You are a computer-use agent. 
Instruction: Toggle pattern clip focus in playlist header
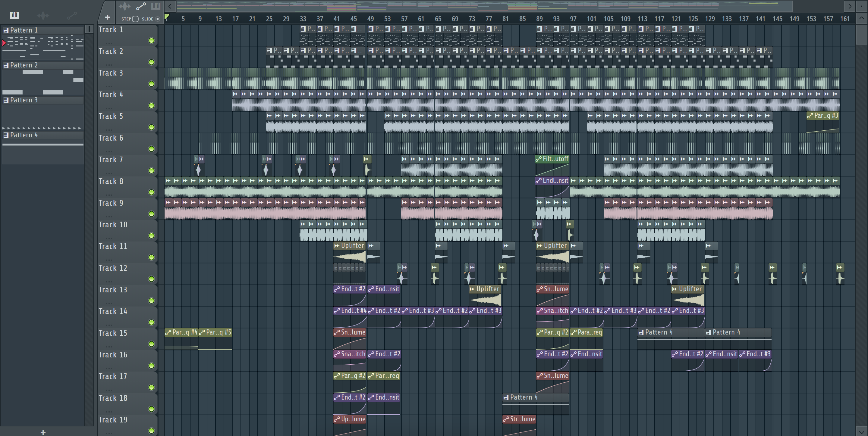click(x=156, y=6)
